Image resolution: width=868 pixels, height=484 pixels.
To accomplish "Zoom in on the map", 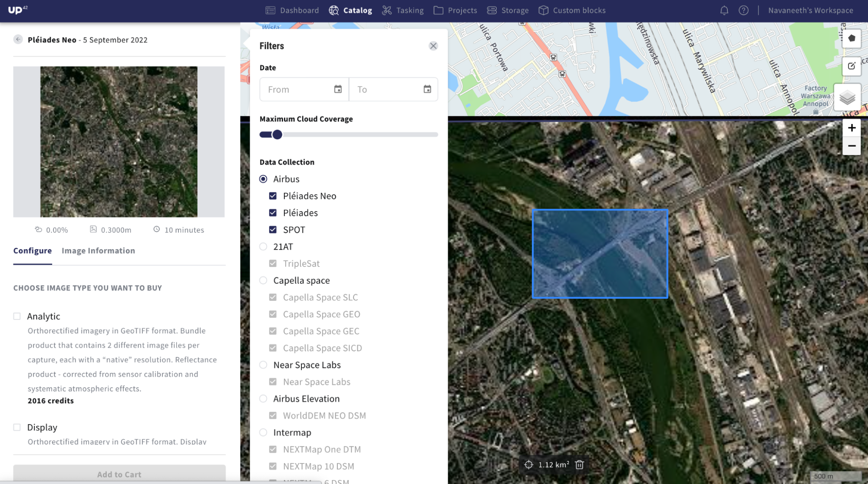I will [x=851, y=128].
